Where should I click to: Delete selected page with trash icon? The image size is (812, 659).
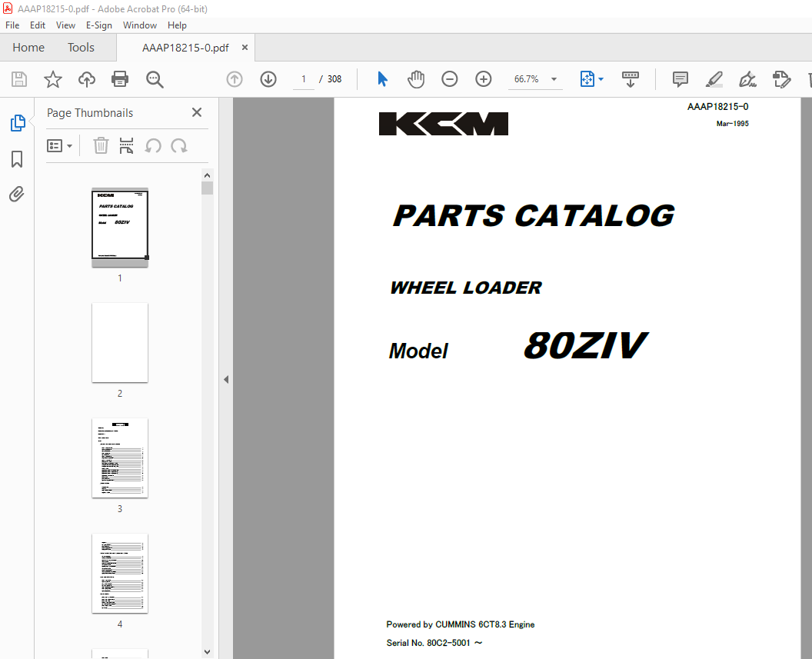tap(101, 146)
